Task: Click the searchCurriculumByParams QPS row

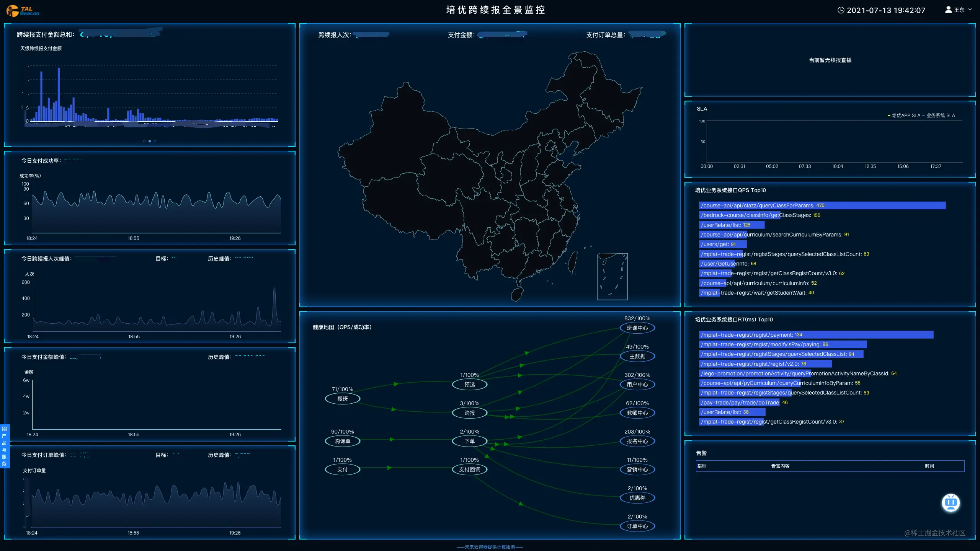Action: pyautogui.click(x=774, y=235)
